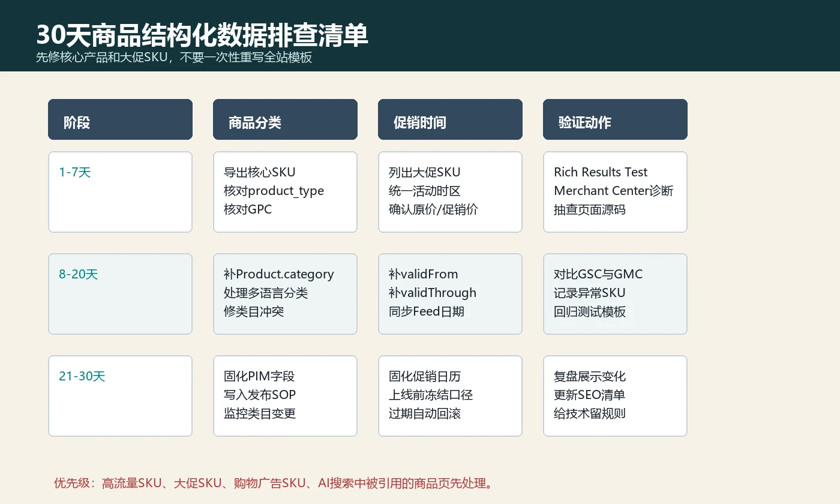The image size is (840, 504).
Task: Click the line 修类目冲突
Action: (254, 311)
